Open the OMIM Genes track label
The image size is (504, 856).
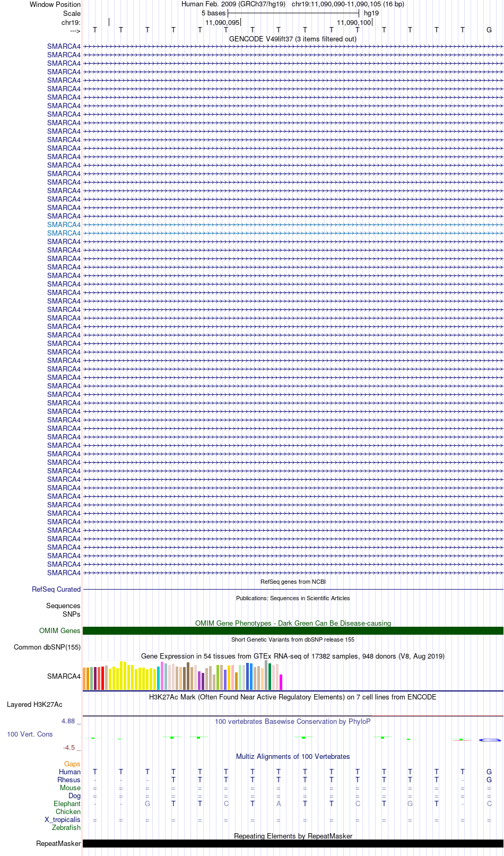pos(60,630)
